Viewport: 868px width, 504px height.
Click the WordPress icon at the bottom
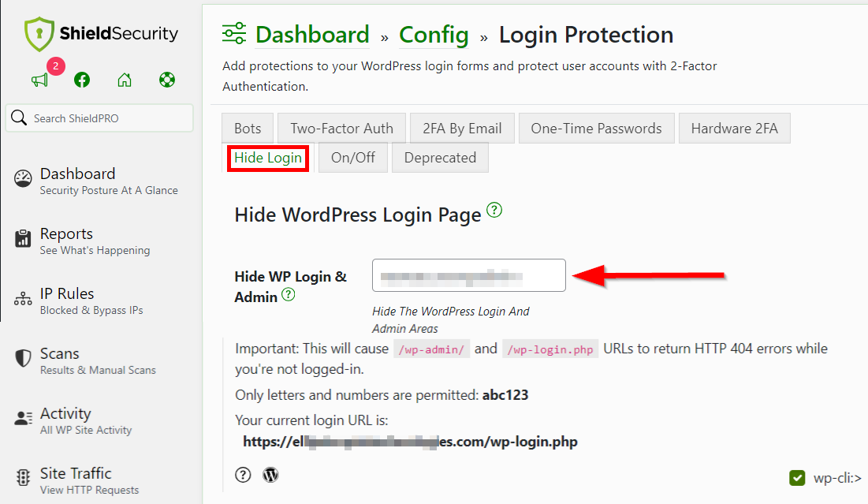click(270, 474)
